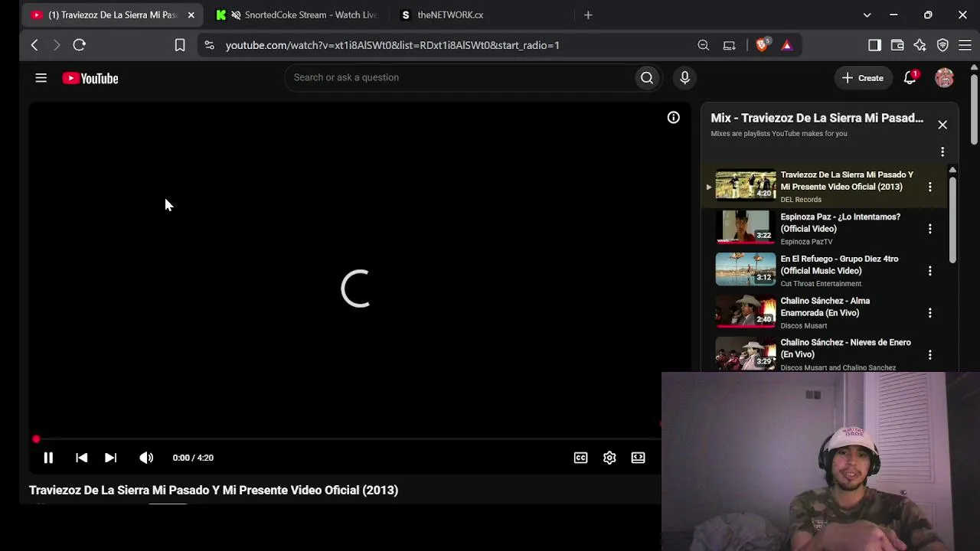Open the tab search dropdown arrow

(x=867, y=15)
